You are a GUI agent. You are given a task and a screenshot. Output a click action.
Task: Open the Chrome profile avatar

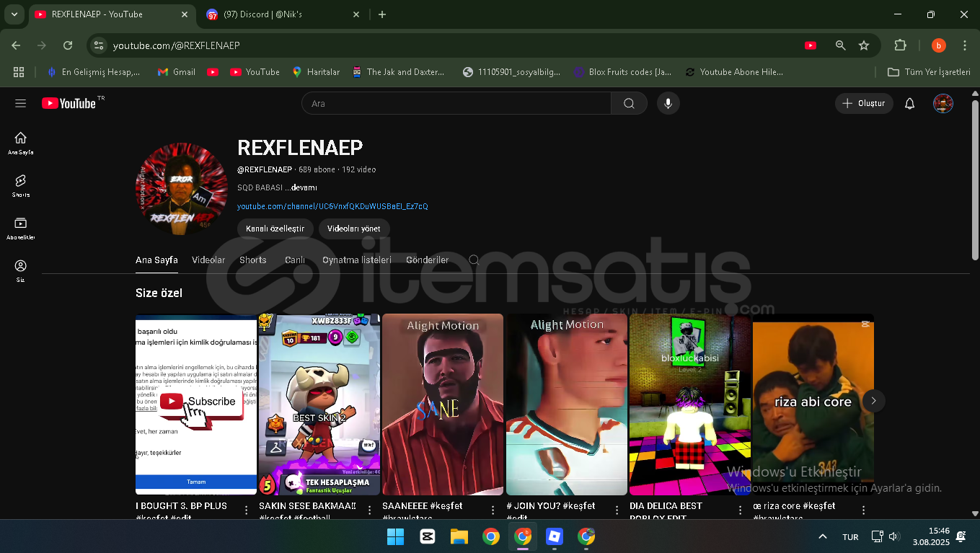938,45
